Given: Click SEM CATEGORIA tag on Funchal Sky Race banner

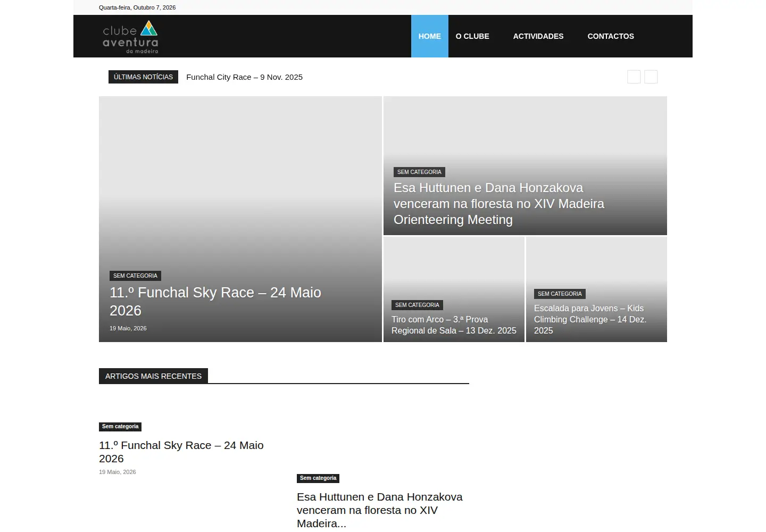Looking at the screenshot, I should pos(135,276).
